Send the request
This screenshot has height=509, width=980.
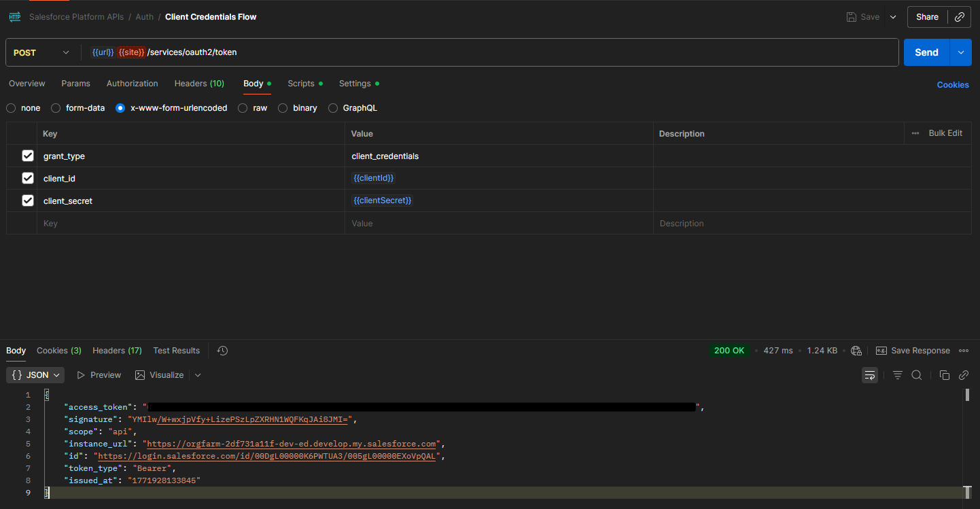(927, 52)
